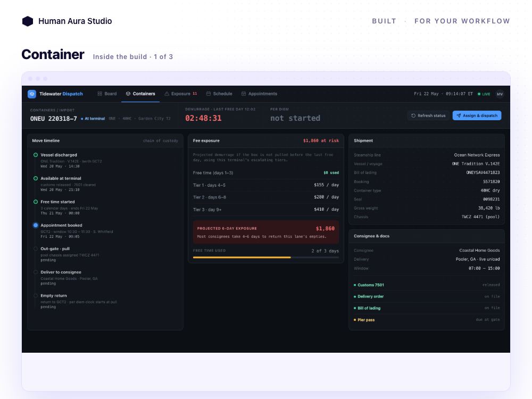Click the Bill of lading document status row
Image resolution: width=532 pixels, height=399 pixels.
click(427, 308)
